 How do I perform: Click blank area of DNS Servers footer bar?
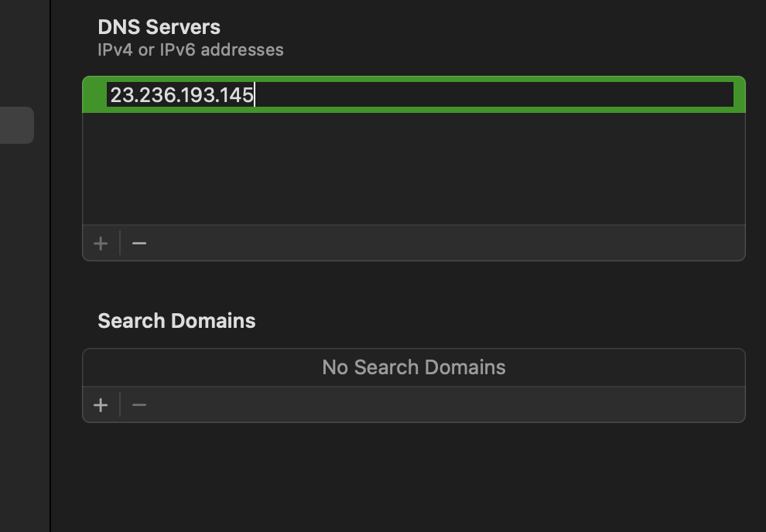pyautogui.click(x=445, y=243)
